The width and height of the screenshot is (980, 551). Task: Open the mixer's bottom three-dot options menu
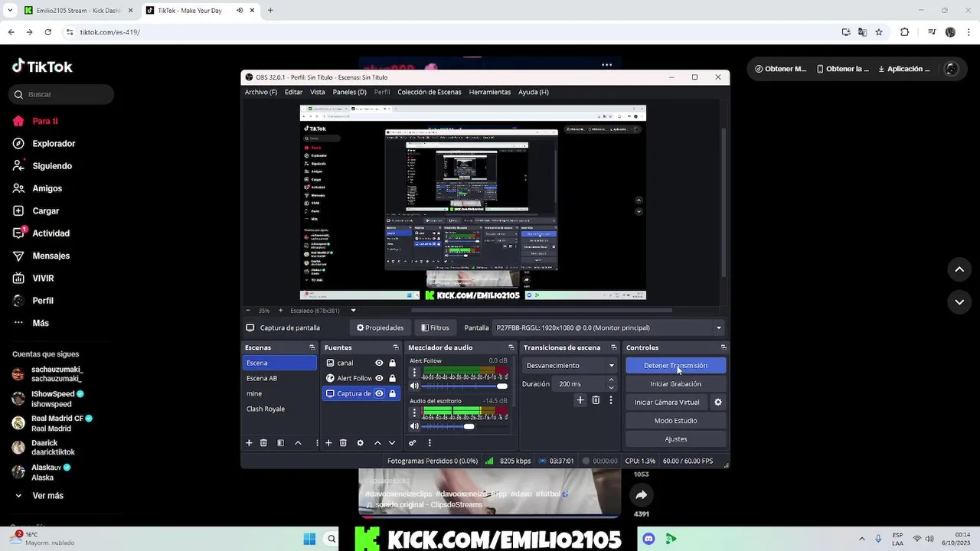pyautogui.click(x=430, y=443)
